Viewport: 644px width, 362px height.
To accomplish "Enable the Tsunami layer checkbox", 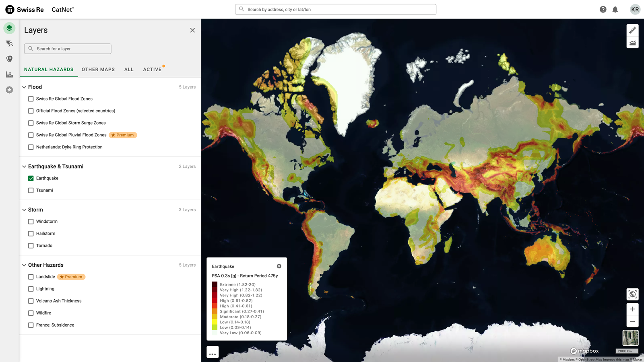I will tap(31, 190).
